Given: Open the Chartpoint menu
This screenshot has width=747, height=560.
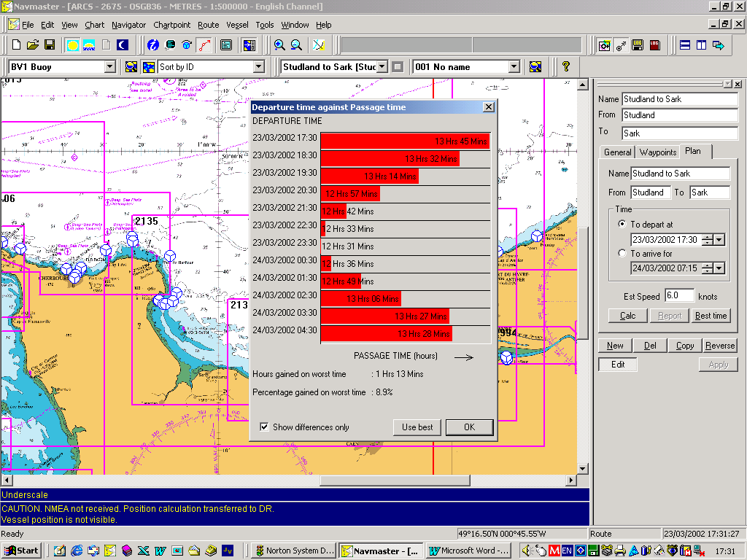Looking at the screenshot, I should point(171,25).
